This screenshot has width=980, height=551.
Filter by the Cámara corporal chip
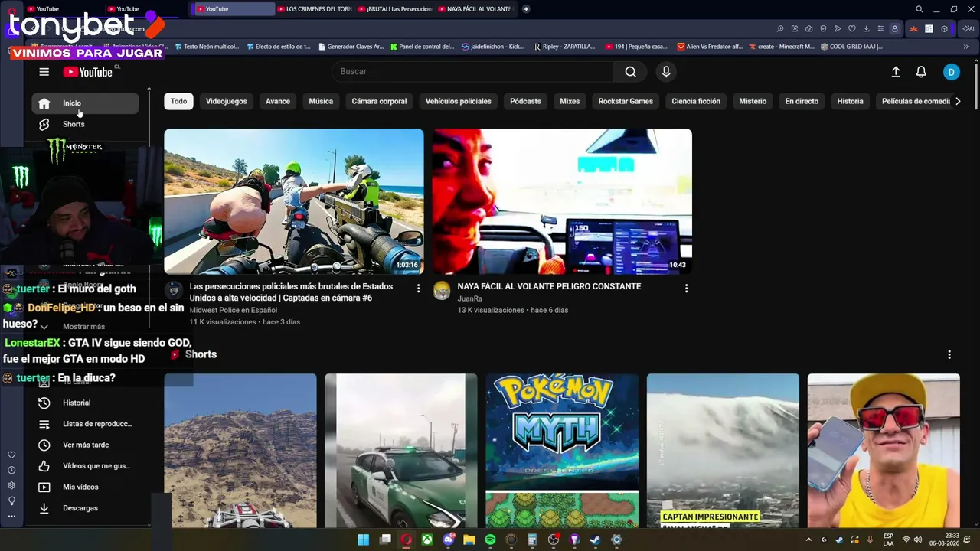(379, 101)
